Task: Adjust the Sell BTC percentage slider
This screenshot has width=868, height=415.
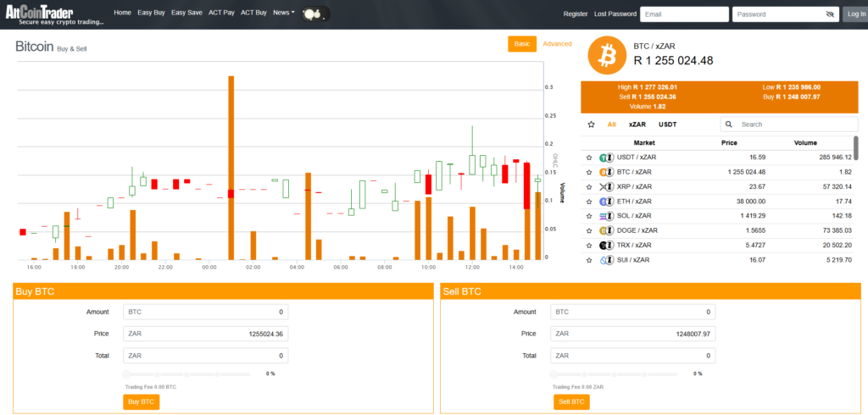Action: coord(615,374)
